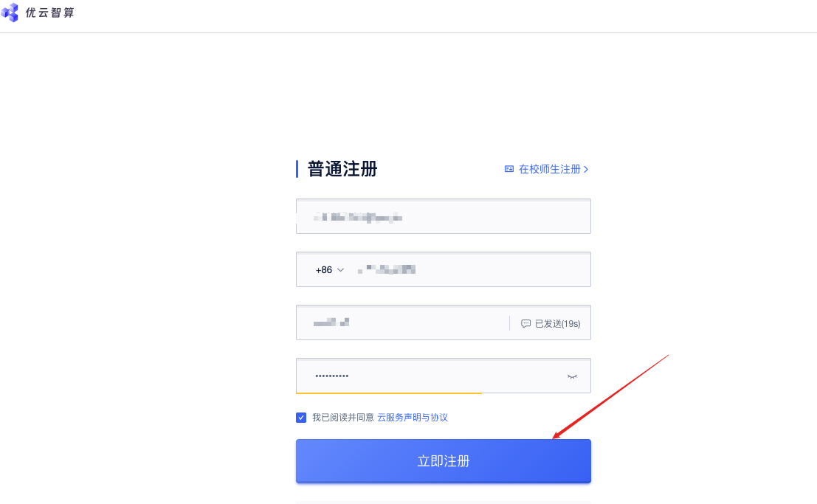
Task: Expand the country code chevron arrow
Action: [340, 269]
